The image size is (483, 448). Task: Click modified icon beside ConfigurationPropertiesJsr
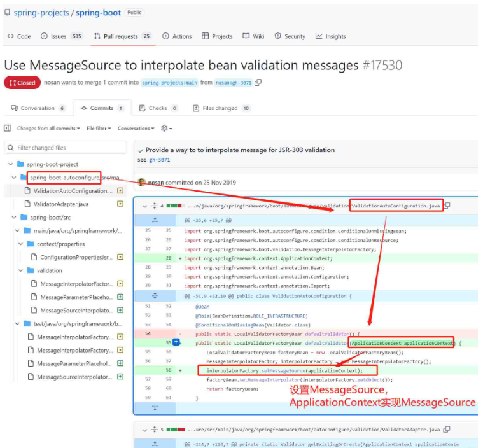pos(120,257)
